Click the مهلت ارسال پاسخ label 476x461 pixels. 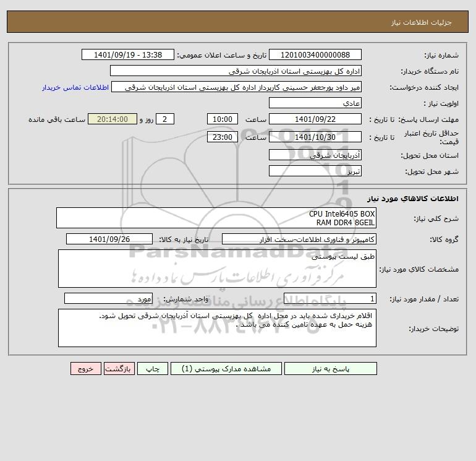pyautogui.click(x=428, y=119)
